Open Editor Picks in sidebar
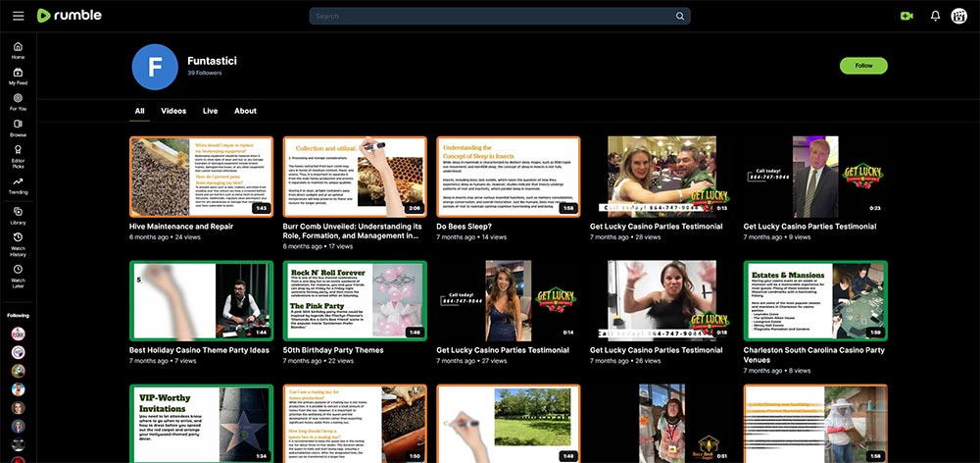Image resolution: width=980 pixels, height=463 pixels. point(18,158)
